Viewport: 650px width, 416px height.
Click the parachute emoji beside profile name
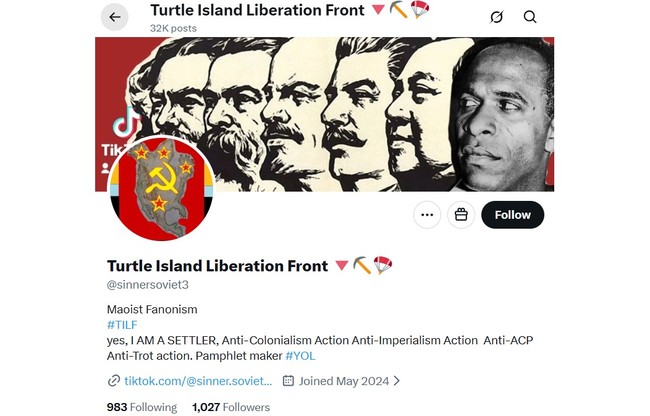[383, 265]
